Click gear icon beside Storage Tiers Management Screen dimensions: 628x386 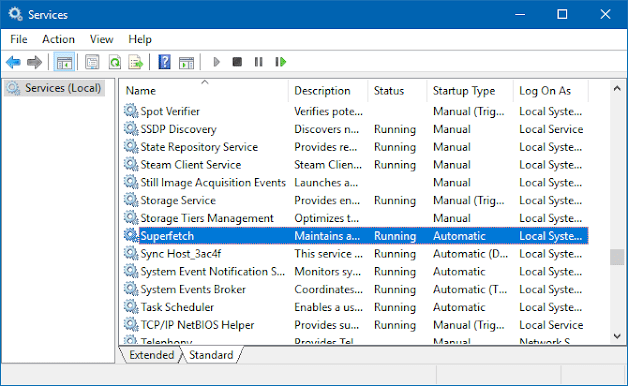[x=131, y=218]
